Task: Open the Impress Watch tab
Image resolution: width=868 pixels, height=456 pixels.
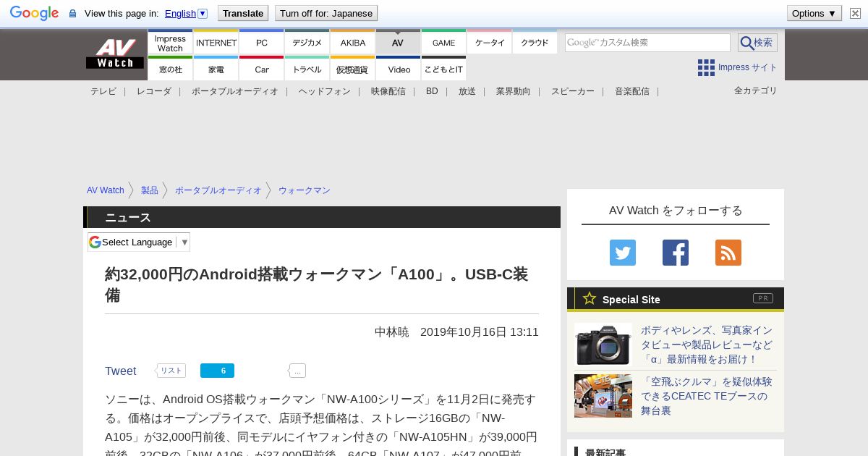Action: [170, 42]
